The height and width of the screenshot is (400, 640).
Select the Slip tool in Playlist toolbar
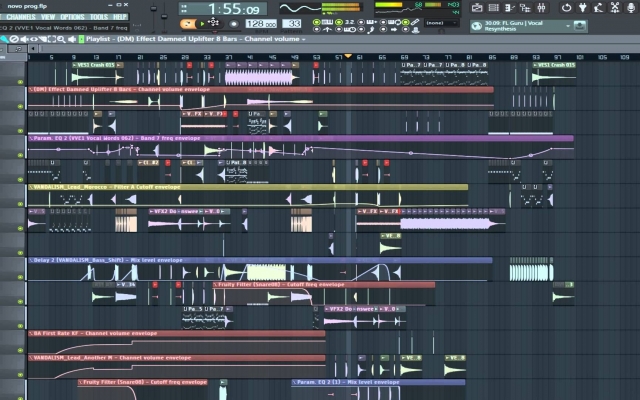tap(33, 39)
